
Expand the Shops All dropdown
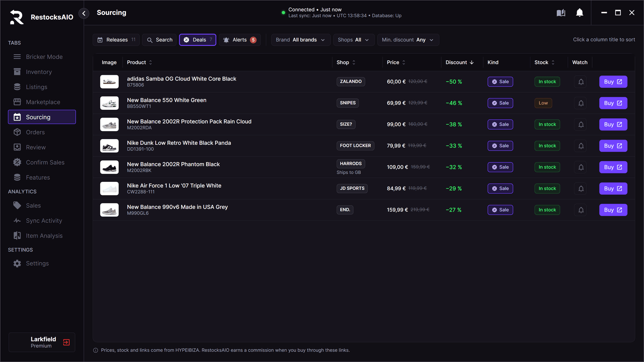click(354, 40)
